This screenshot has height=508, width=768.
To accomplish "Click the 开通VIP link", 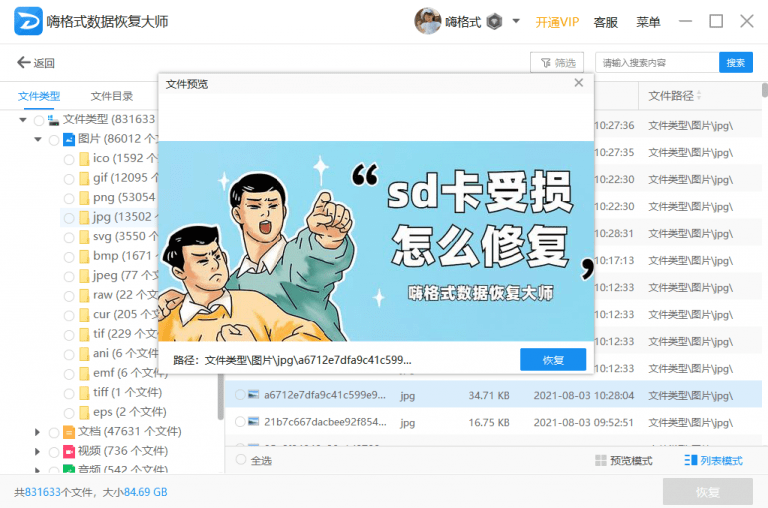I will (x=557, y=22).
